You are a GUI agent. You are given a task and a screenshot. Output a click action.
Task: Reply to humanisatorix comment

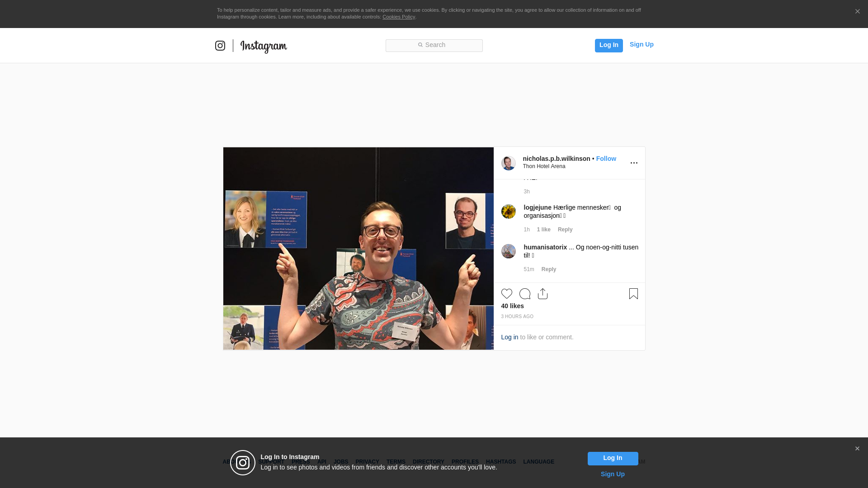point(549,269)
